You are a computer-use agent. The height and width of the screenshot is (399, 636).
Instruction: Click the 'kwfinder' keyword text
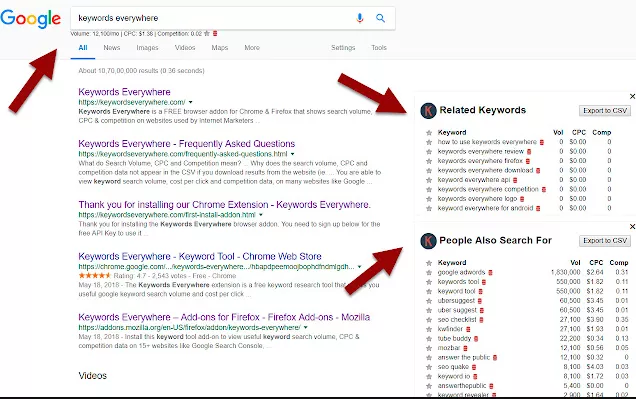[450, 329]
